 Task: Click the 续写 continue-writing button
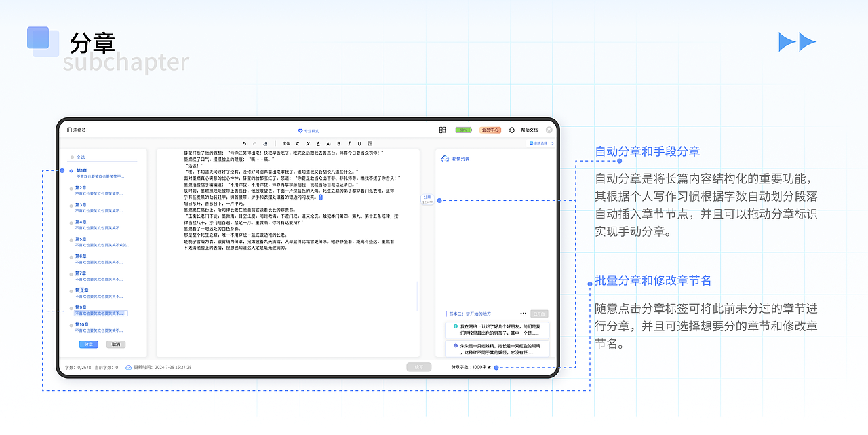(419, 367)
